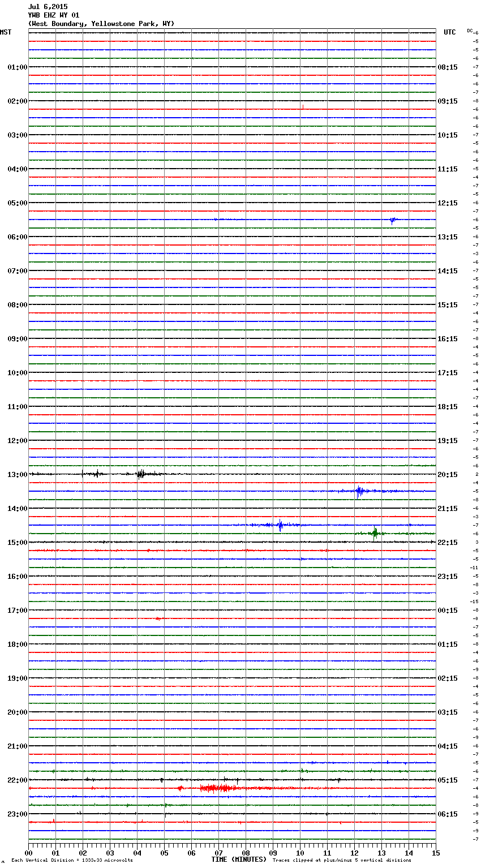Click the "(West Boundary, Yellowstone Park, WY)" title

[101, 24]
